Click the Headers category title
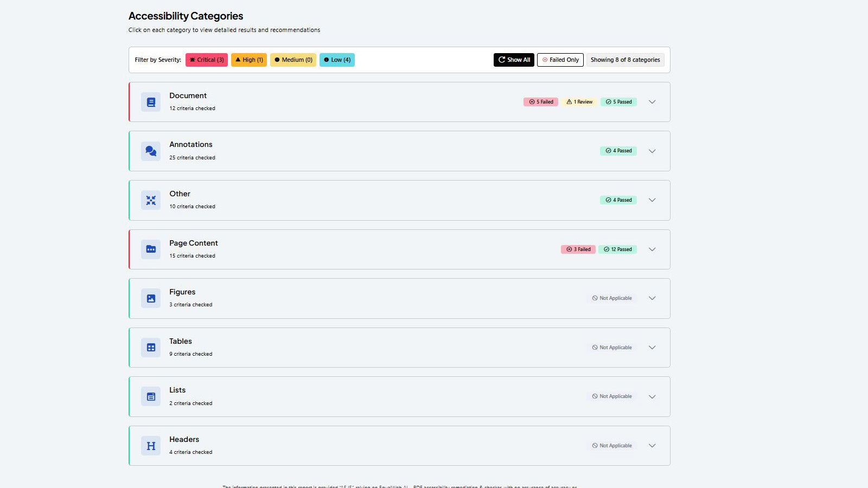 point(184,439)
